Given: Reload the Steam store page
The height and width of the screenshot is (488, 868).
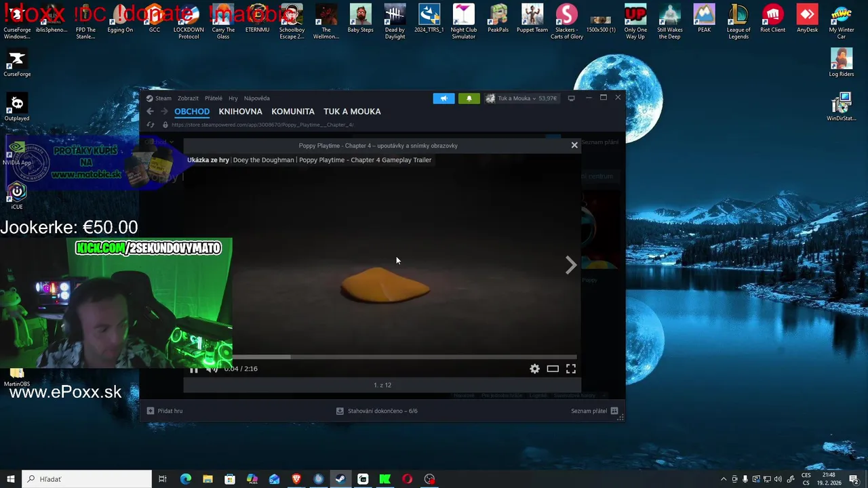Looking at the screenshot, I should (151, 125).
